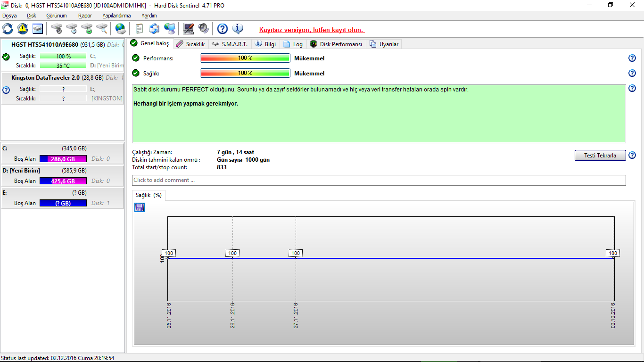Viewport: 644px width, 362px height.
Task: Click question mark icon of Kingston DataTraveler
Action: point(6,90)
